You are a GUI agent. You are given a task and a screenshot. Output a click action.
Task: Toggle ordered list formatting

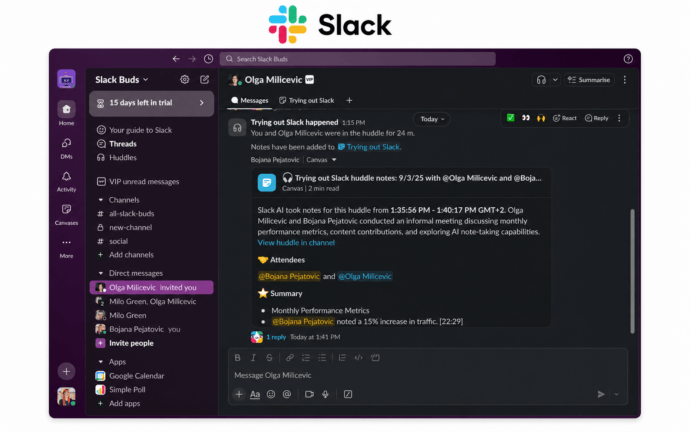306,358
